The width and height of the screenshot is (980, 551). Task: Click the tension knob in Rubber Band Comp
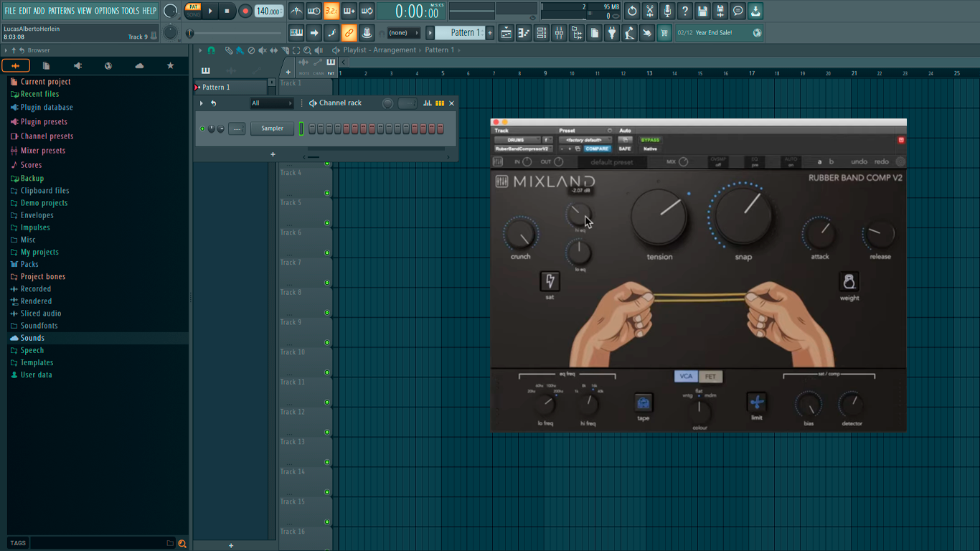pyautogui.click(x=659, y=217)
